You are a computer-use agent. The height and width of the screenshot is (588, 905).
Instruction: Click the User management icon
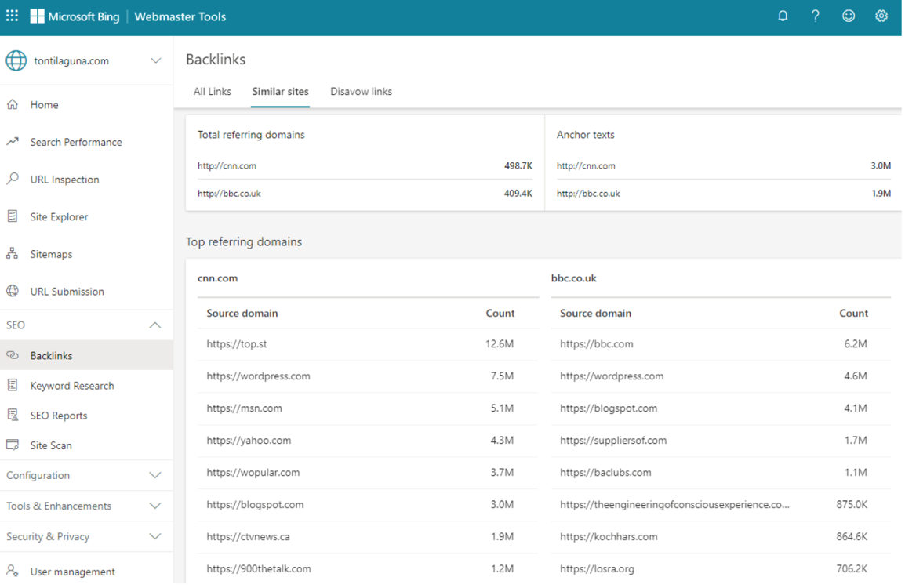pos(13,572)
